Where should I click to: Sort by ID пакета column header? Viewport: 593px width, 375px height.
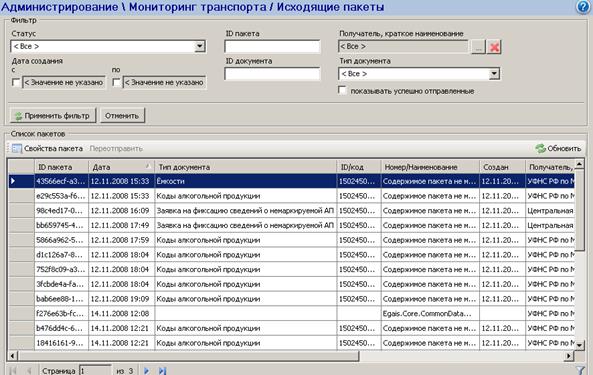[61, 167]
